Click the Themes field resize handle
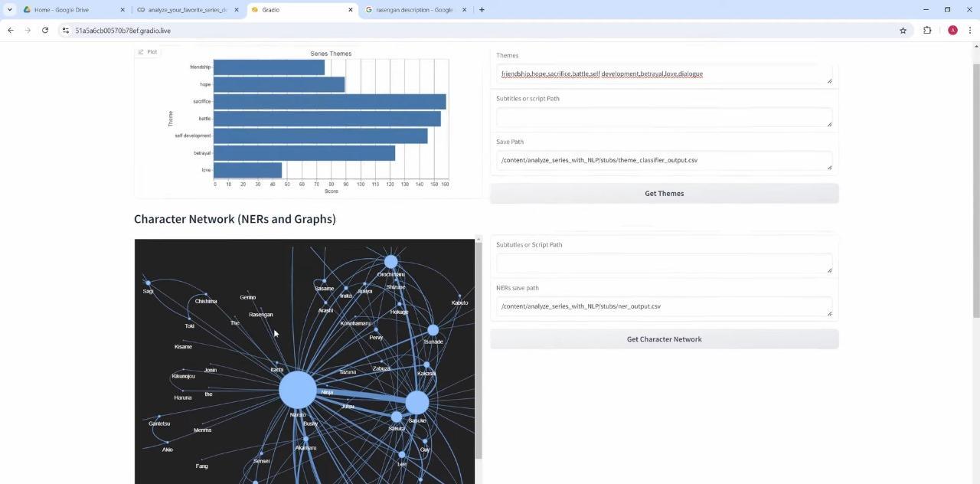The width and height of the screenshot is (980, 484). 829,81
